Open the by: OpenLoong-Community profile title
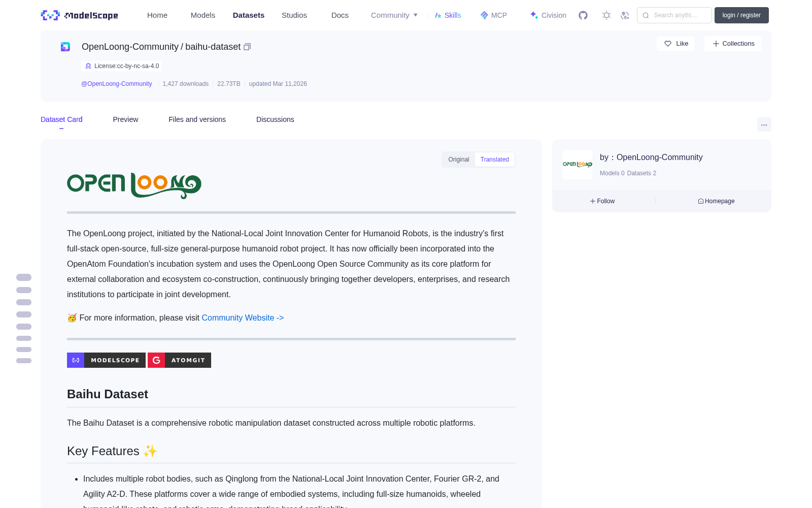This screenshot has height=508, width=812. pos(651,157)
